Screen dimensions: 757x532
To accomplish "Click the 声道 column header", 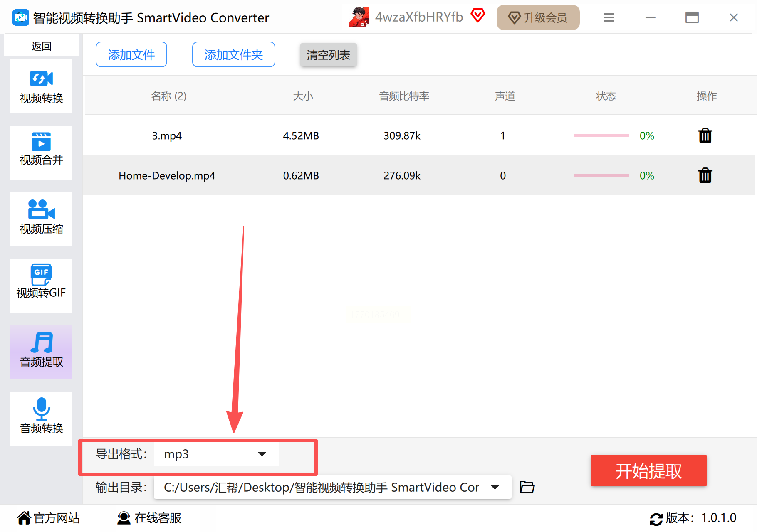I will click(505, 96).
